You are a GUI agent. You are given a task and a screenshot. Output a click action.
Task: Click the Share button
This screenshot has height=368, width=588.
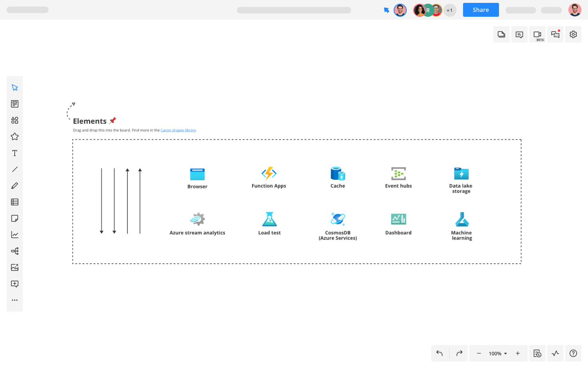(x=481, y=10)
